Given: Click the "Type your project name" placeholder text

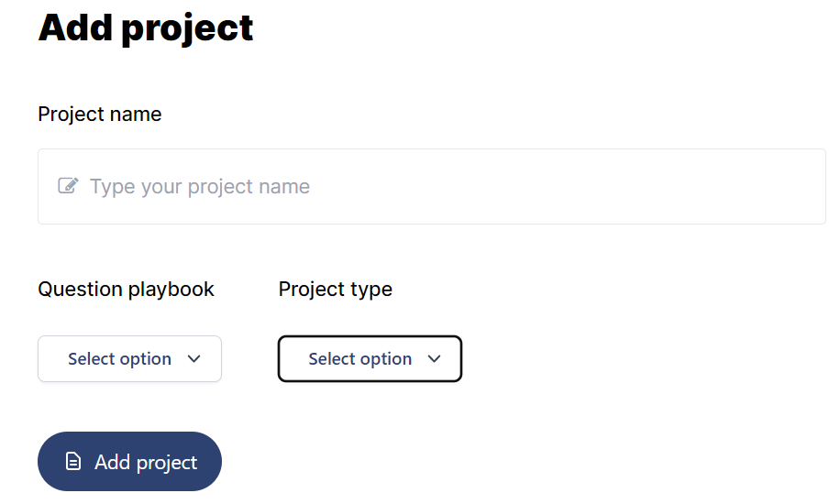Looking at the screenshot, I should (x=200, y=186).
